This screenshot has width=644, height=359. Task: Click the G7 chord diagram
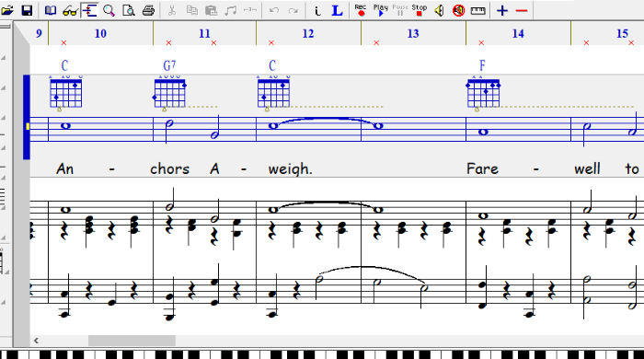click(x=169, y=94)
